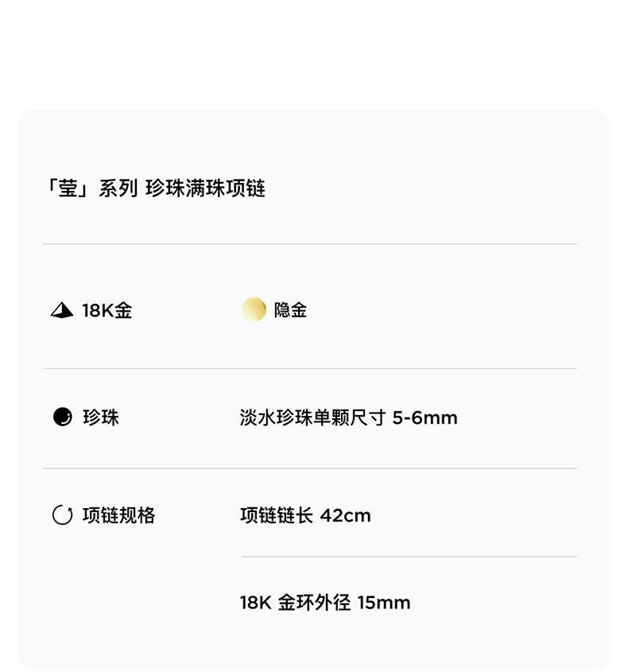Click the pyramid icon beside 18K金
628x672 pixels.
coord(62,311)
